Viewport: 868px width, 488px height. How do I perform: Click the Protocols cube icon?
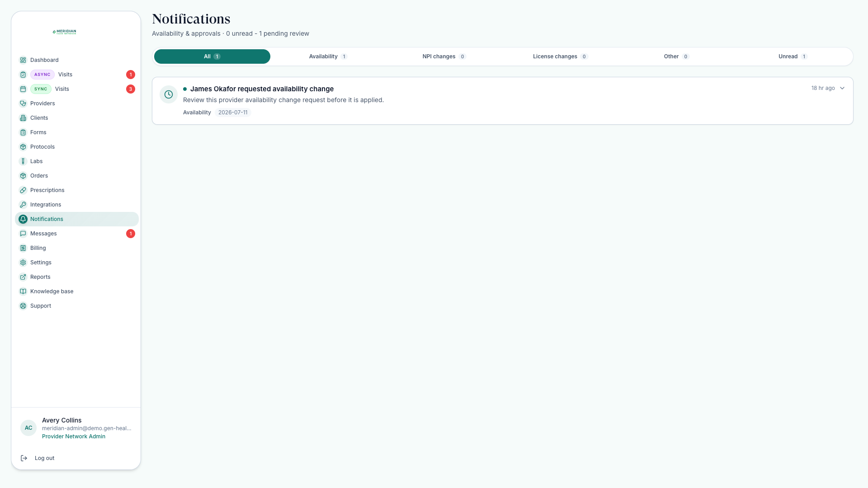pos(23,147)
